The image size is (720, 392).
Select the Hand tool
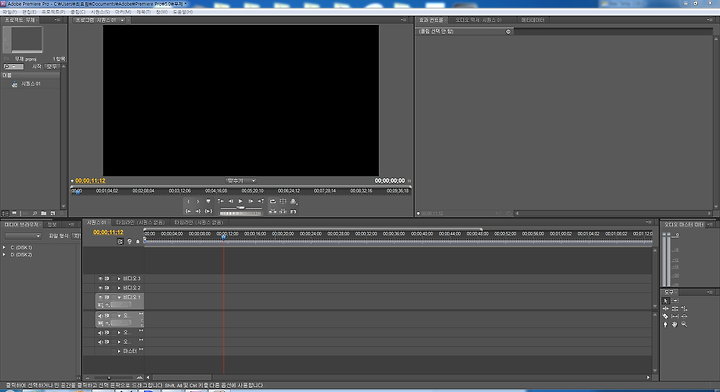pos(675,324)
